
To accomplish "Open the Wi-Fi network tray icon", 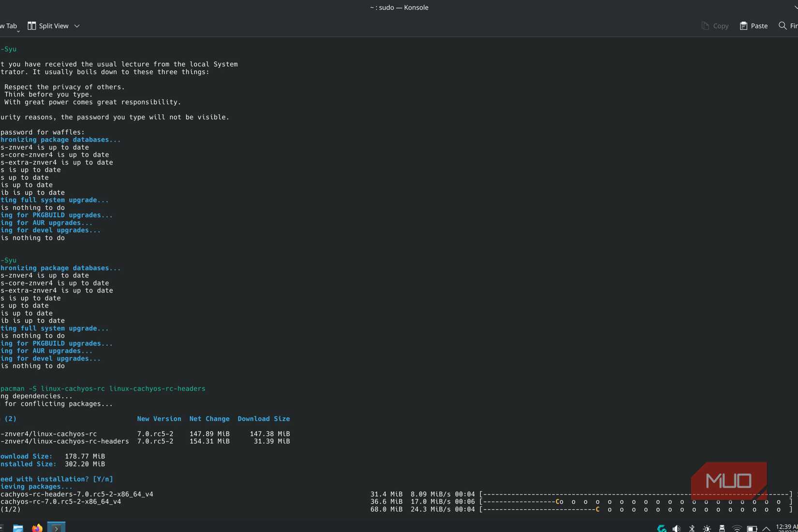I will [x=737, y=529].
